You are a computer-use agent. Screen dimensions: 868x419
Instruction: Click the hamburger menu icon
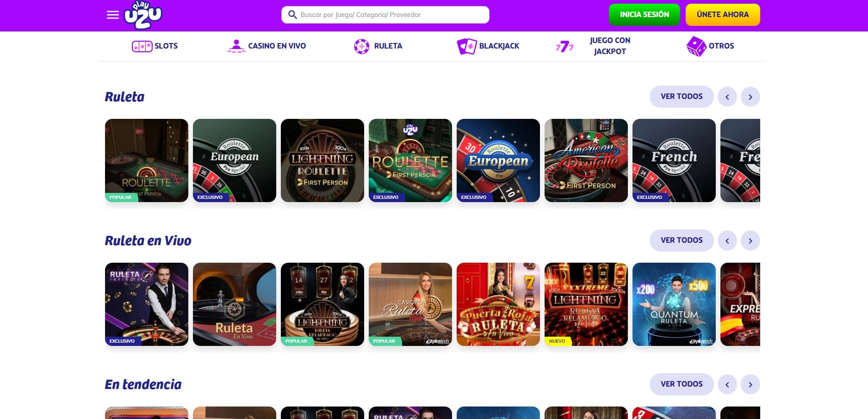(x=112, y=14)
